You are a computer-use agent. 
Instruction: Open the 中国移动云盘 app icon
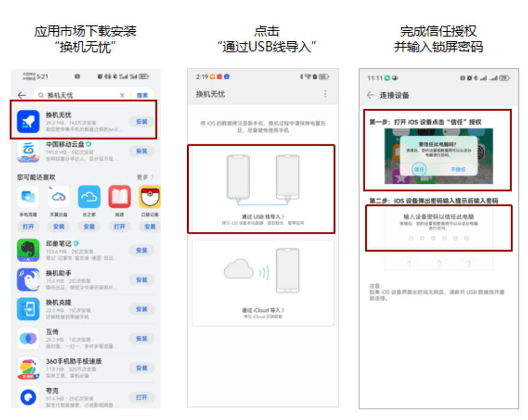point(28,151)
